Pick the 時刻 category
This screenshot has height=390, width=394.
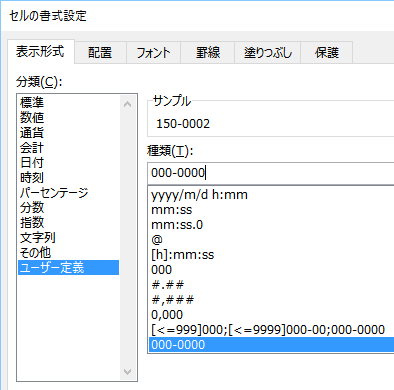coord(68,177)
